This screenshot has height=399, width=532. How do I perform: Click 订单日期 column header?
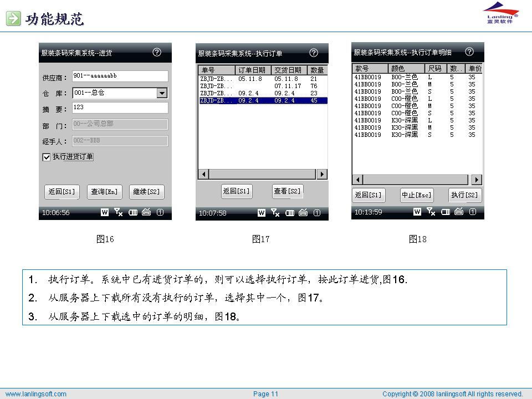[253, 70]
